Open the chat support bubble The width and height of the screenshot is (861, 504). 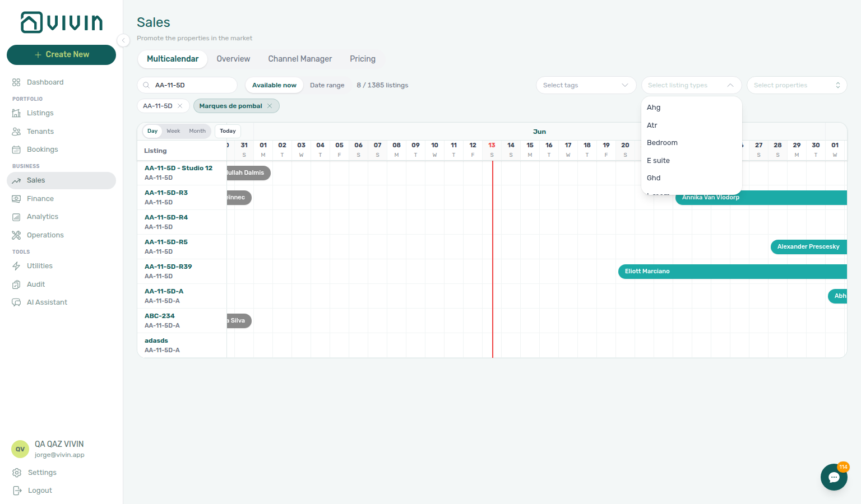point(834,477)
